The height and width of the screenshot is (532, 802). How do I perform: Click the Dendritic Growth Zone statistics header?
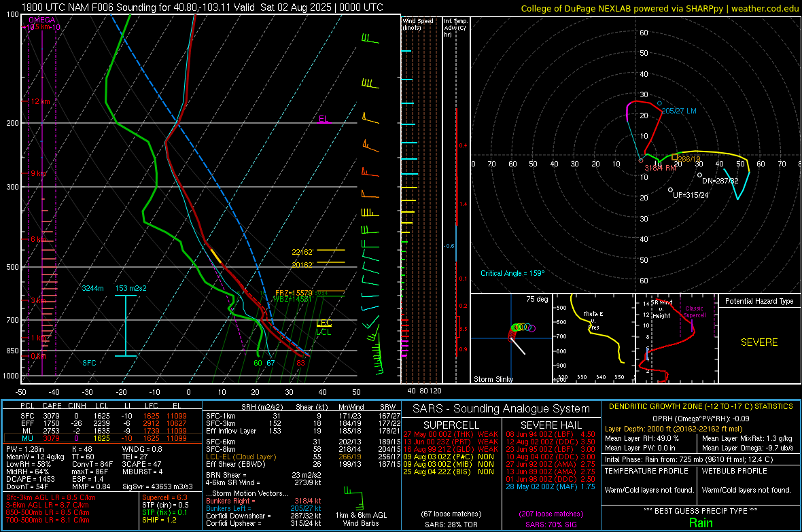tap(701, 406)
